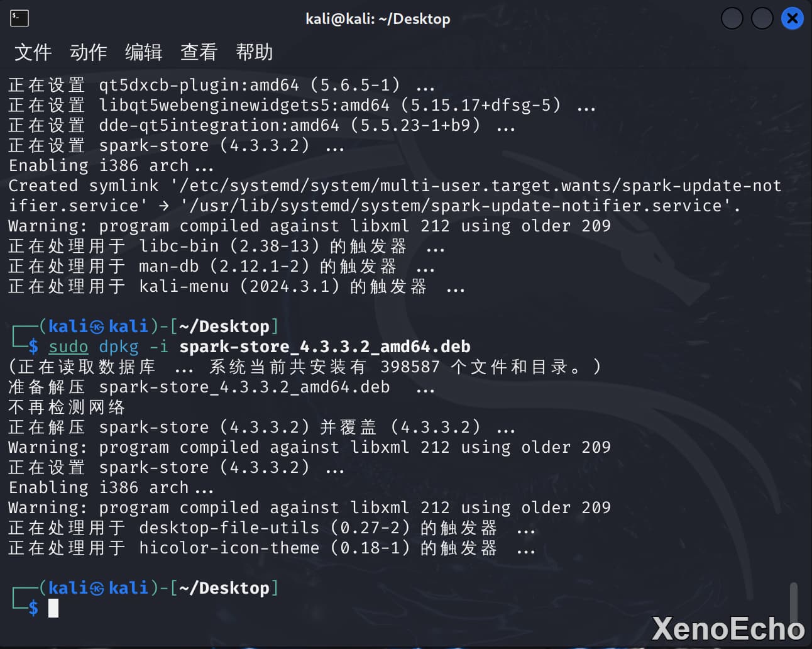Viewport: 812px width, 649px height.
Task: Click the terminal icon in the title bar
Action: tap(19, 18)
